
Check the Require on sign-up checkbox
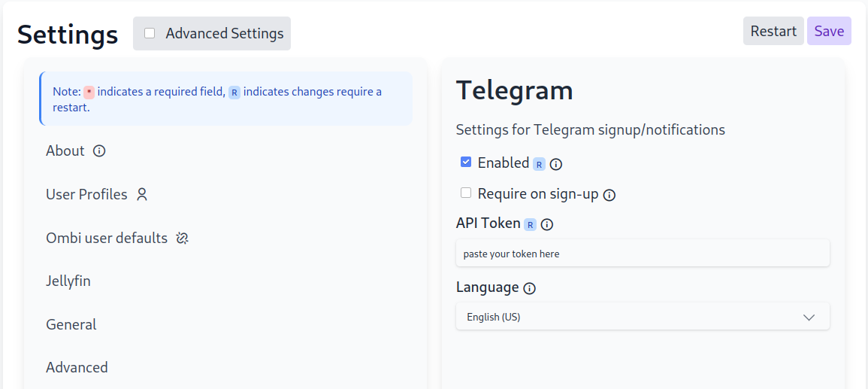tap(466, 193)
